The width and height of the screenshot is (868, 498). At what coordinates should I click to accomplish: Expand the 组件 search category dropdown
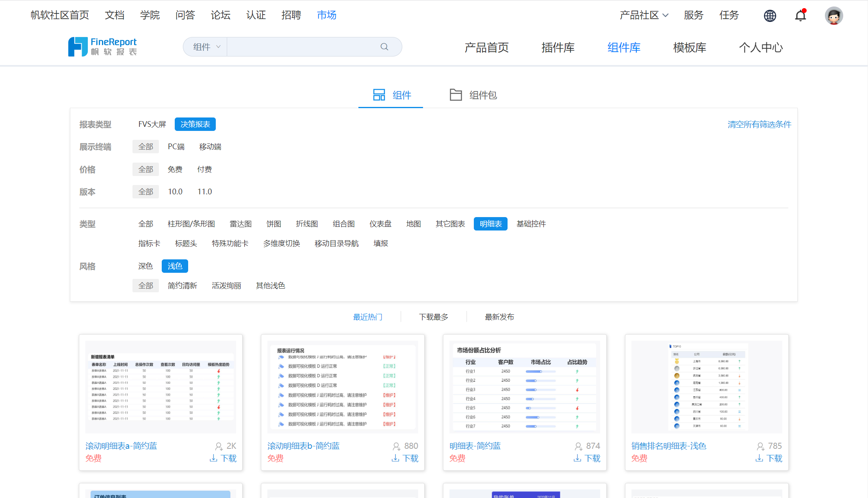(206, 47)
